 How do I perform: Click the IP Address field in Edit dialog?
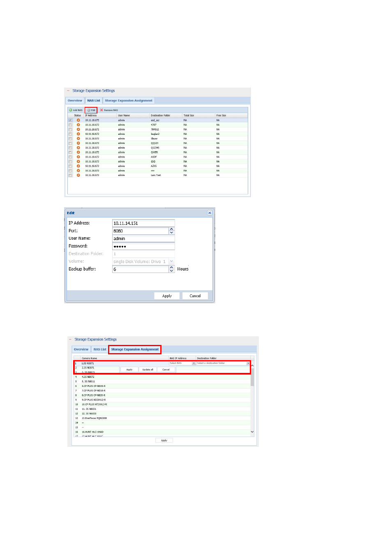click(143, 223)
